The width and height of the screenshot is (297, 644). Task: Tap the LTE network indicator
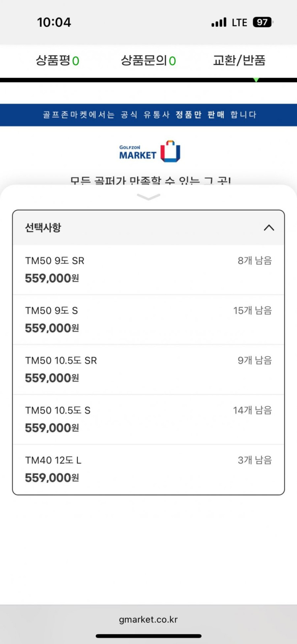click(239, 22)
